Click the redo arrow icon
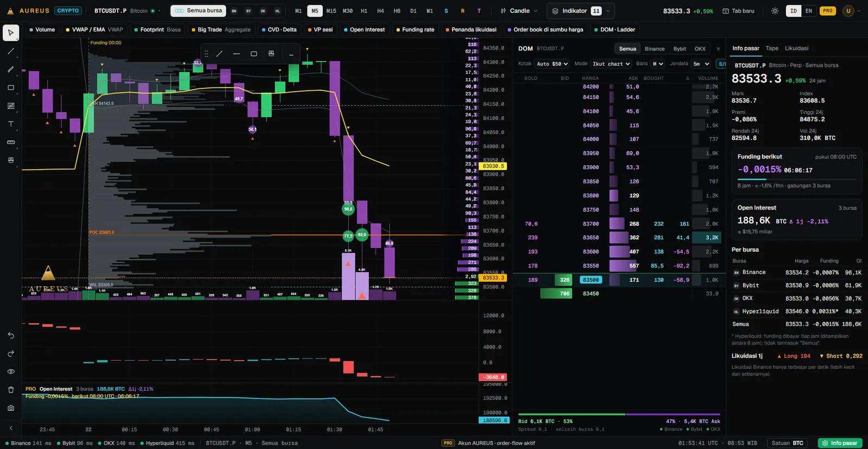Viewport: 868px width, 449px height. coord(11,354)
